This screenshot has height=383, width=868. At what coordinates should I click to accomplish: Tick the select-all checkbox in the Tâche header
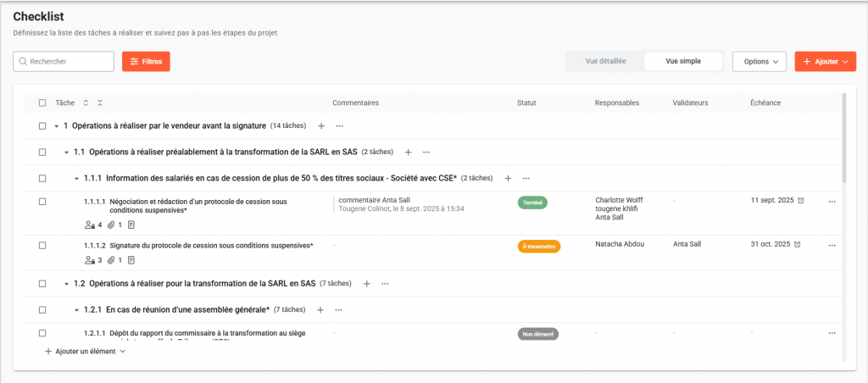42,103
